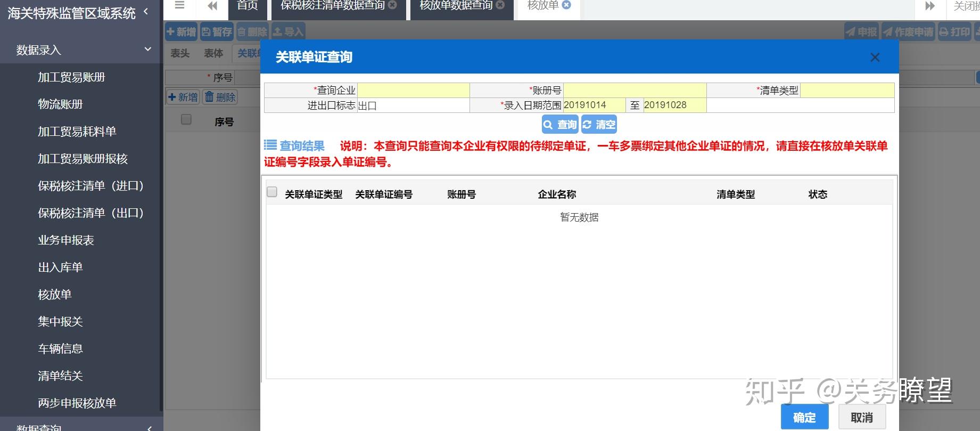Click the 删除 button above the 序号 table
This screenshot has height=431, width=980.
(220, 97)
